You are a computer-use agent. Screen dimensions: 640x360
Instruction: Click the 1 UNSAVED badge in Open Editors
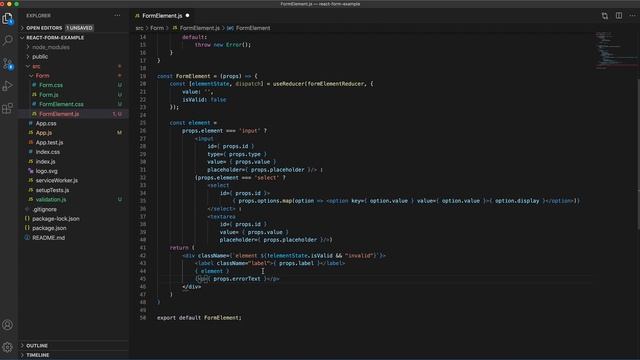tap(80, 28)
